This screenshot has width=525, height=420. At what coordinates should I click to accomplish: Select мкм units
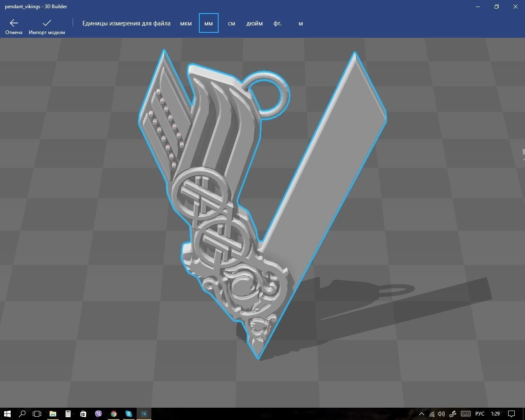pyautogui.click(x=186, y=23)
